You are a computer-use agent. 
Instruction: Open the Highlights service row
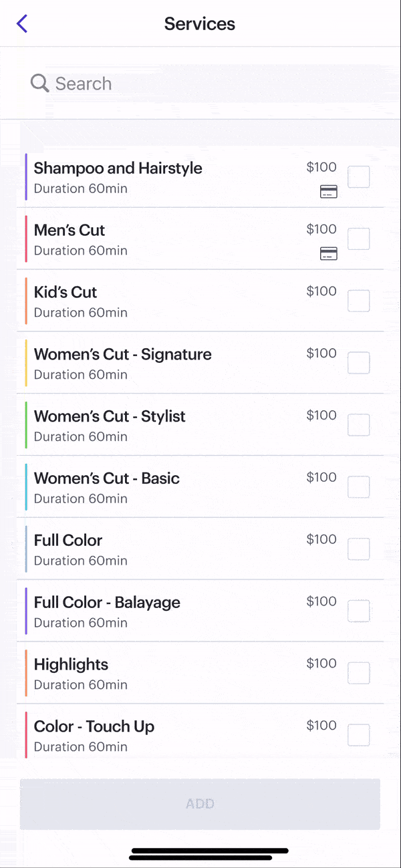(167, 673)
